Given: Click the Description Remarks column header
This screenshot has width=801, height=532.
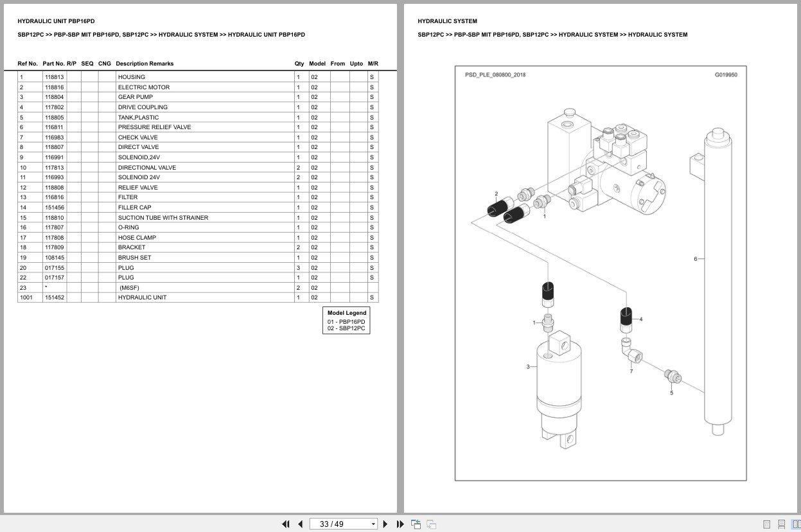Looking at the screenshot, I should pos(145,64).
